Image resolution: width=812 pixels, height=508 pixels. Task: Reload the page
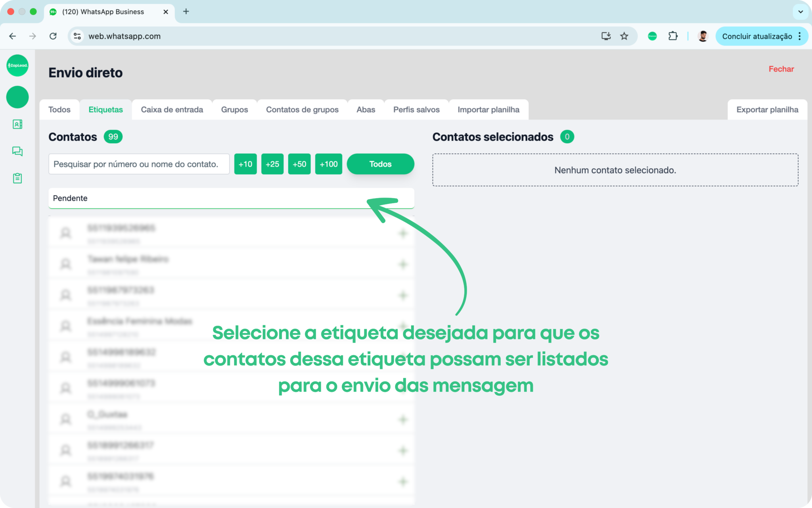pos(53,36)
